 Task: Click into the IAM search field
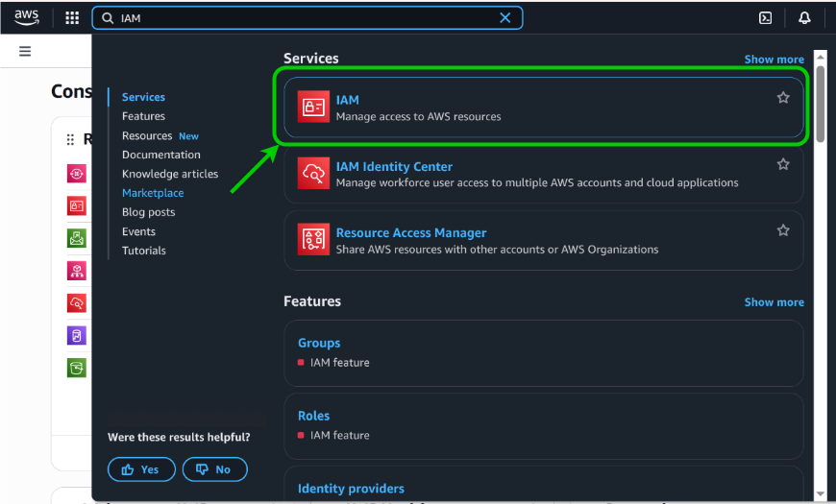click(x=307, y=18)
